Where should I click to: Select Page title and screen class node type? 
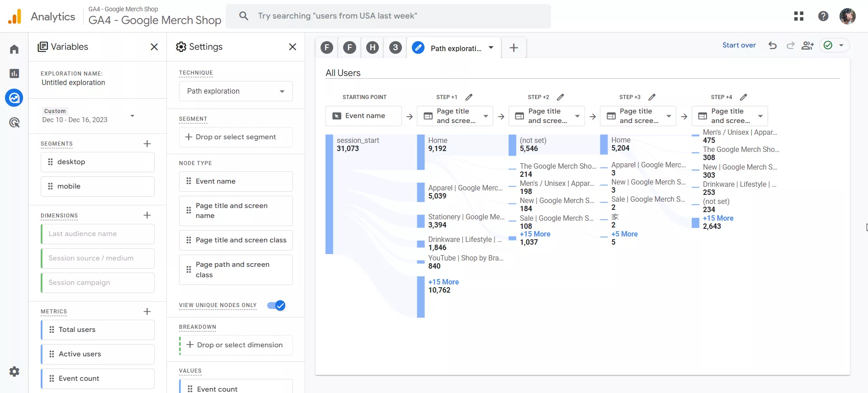pyautogui.click(x=236, y=240)
